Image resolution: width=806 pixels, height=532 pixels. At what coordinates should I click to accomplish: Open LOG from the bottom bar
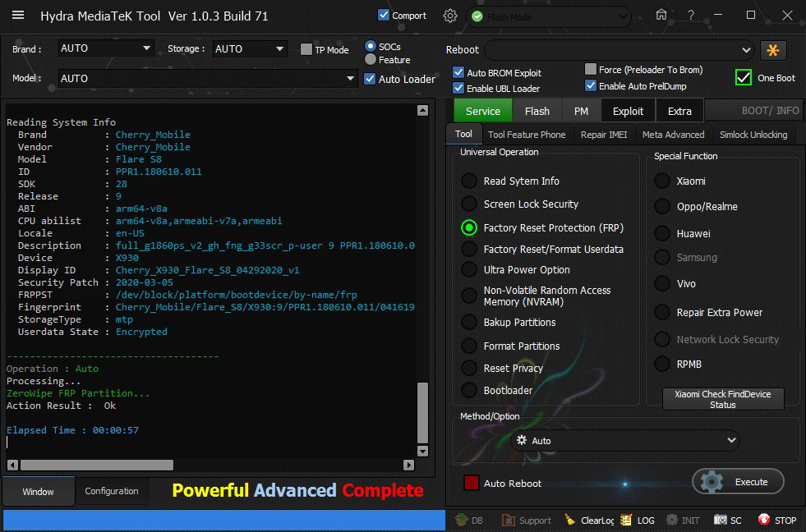pyautogui.click(x=638, y=521)
